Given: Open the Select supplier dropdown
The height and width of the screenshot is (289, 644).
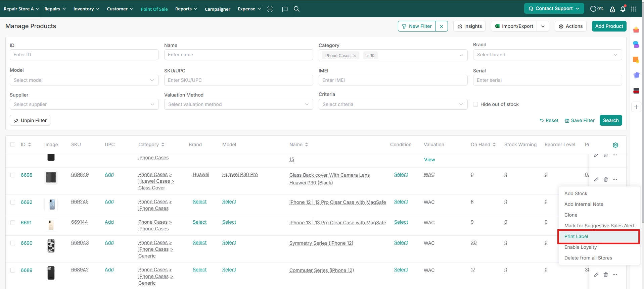Looking at the screenshot, I should pyautogui.click(x=84, y=104).
